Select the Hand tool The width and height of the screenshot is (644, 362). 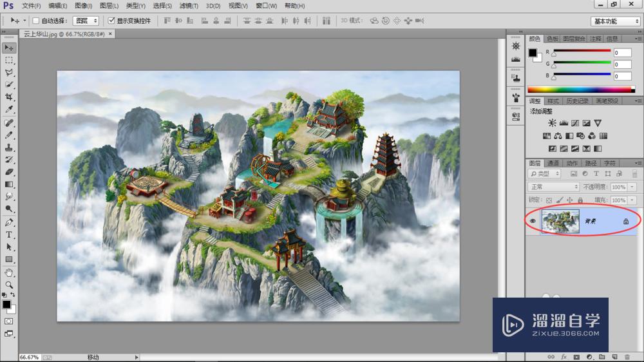coord(9,273)
